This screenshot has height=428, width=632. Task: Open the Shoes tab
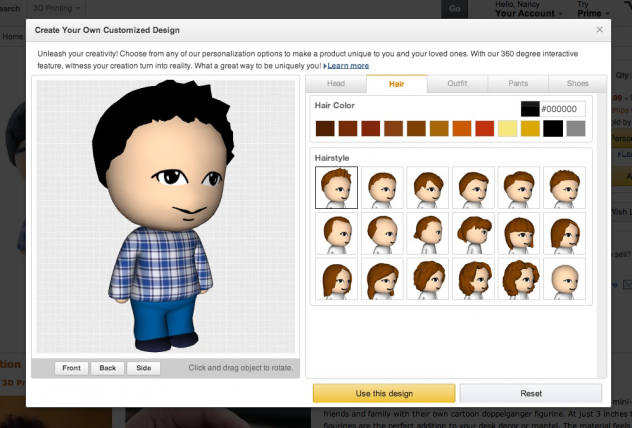tap(577, 83)
